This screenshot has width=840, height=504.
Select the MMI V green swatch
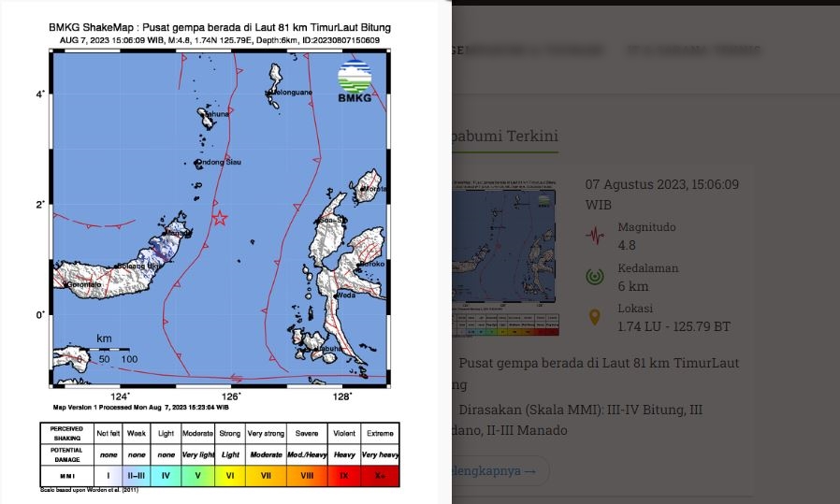pyautogui.click(x=197, y=476)
